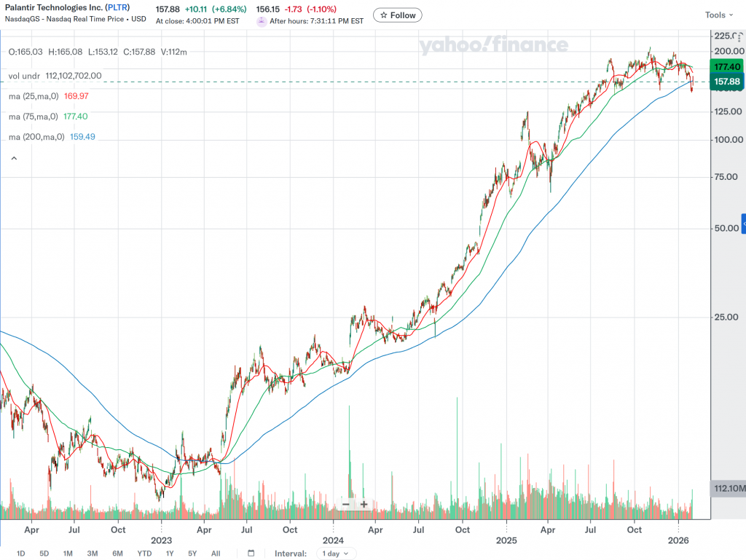Click the Follow star button
Screen dimensions: 746x560
pyautogui.click(x=397, y=15)
